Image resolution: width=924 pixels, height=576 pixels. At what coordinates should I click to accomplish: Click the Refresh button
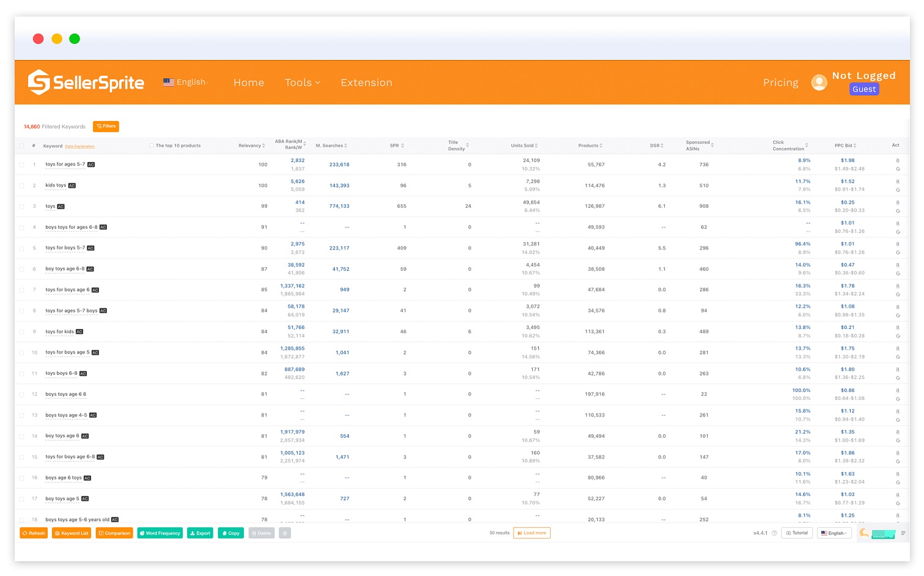(34, 533)
